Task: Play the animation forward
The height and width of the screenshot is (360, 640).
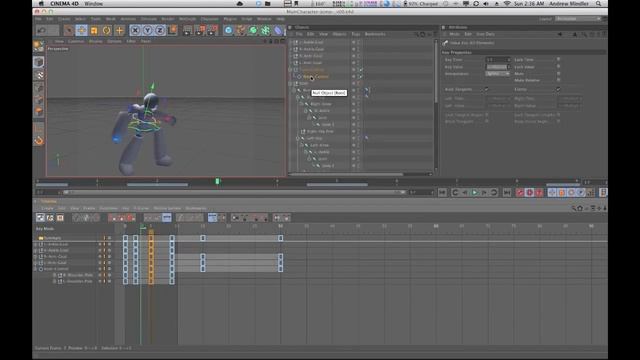Action: [x=474, y=192]
